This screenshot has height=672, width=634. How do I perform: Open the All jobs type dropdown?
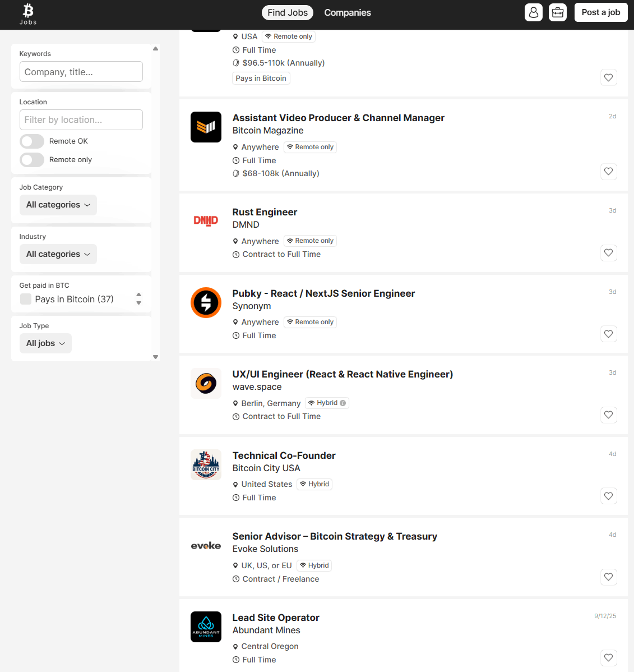click(x=45, y=343)
